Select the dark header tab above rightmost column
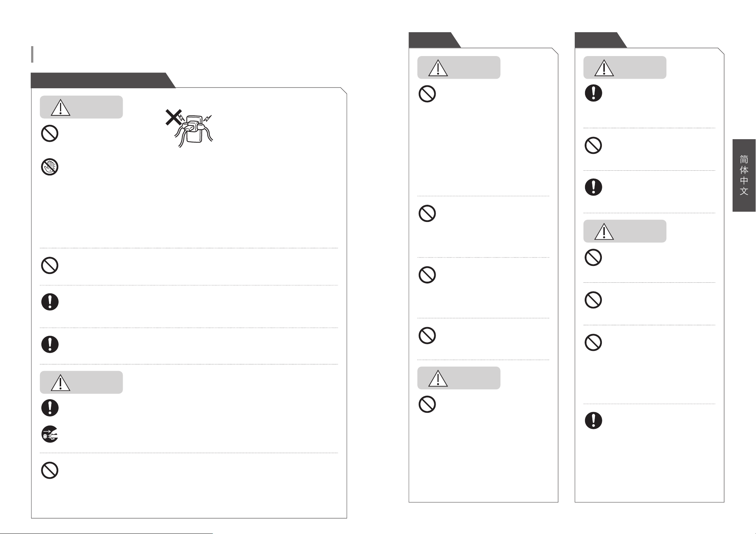Screen dimensions: 756x534 [x=601, y=40]
